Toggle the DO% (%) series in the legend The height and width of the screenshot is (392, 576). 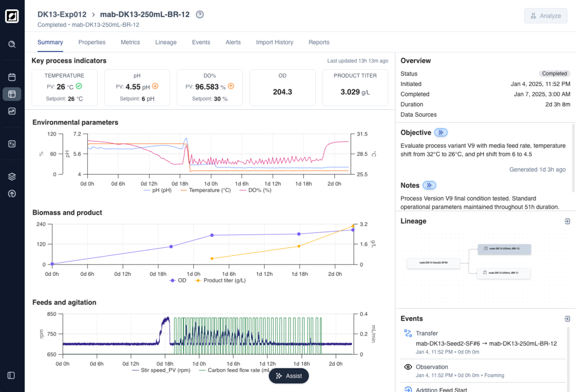[255, 190]
